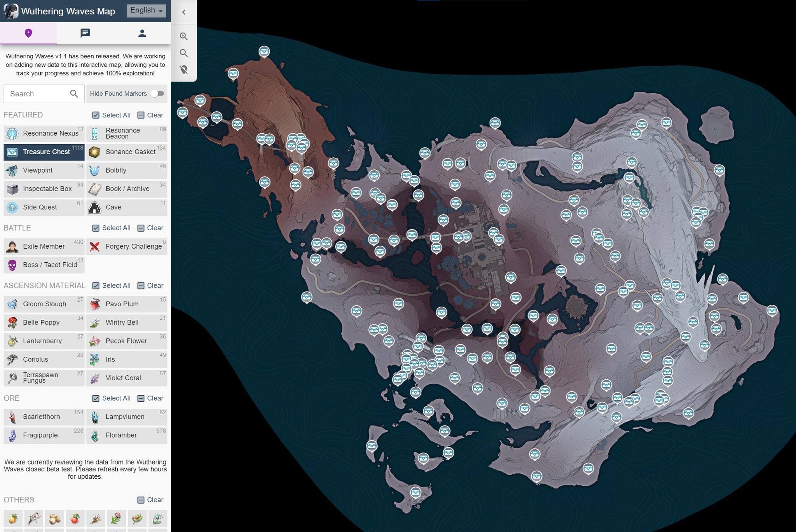Toggle the Resonance Beacon marker filter
796x532 pixels.
click(127, 133)
